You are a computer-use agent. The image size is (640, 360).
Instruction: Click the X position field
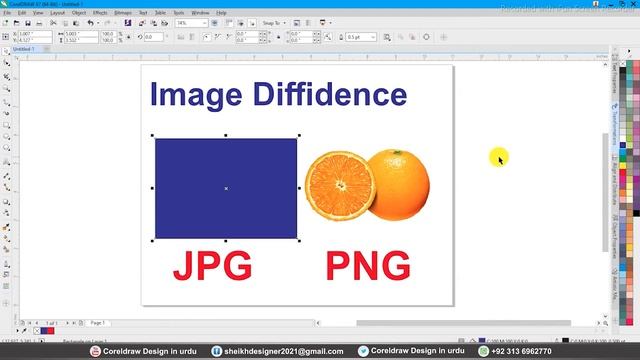pos(35,34)
